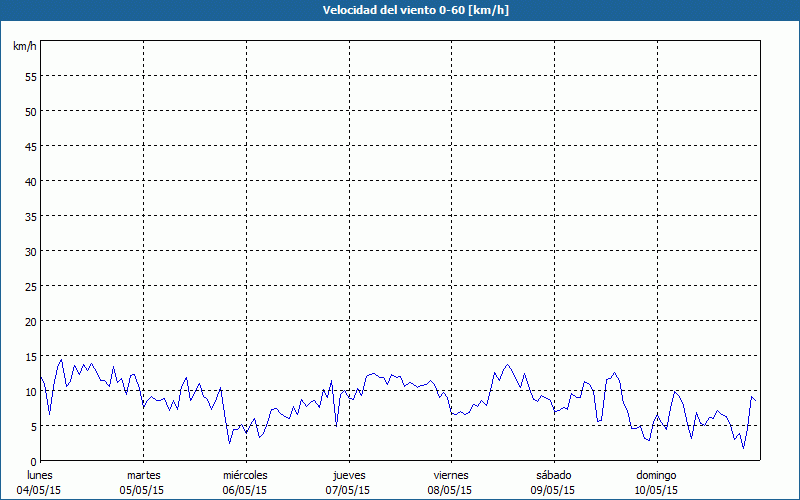The width and height of the screenshot is (800, 500).
Task: Select the 'viernes' day label
Action: [x=451, y=475]
